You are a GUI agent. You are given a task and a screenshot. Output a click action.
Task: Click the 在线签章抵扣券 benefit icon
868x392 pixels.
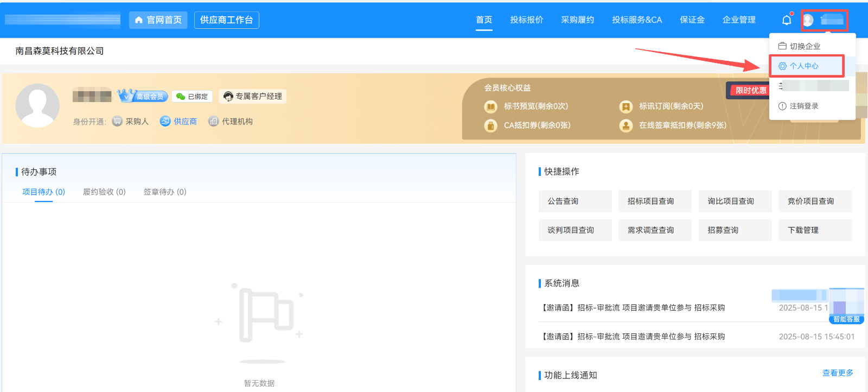pos(626,125)
